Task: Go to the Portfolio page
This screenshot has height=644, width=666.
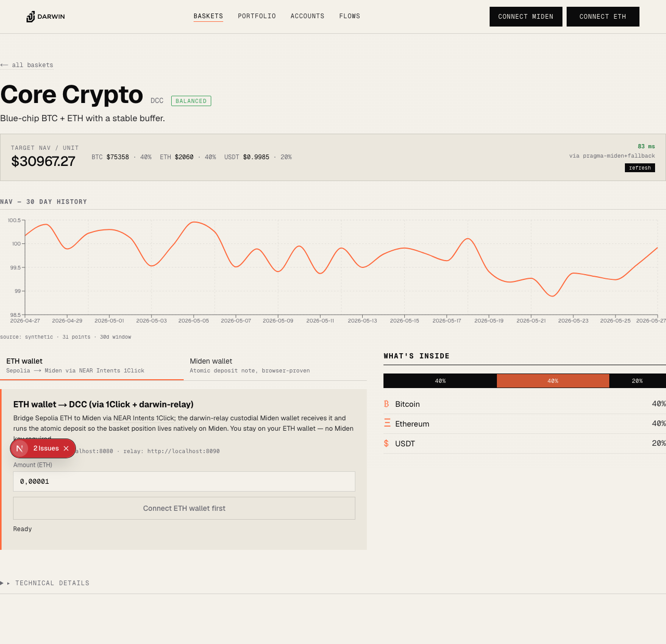Action: [x=257, y=16]
